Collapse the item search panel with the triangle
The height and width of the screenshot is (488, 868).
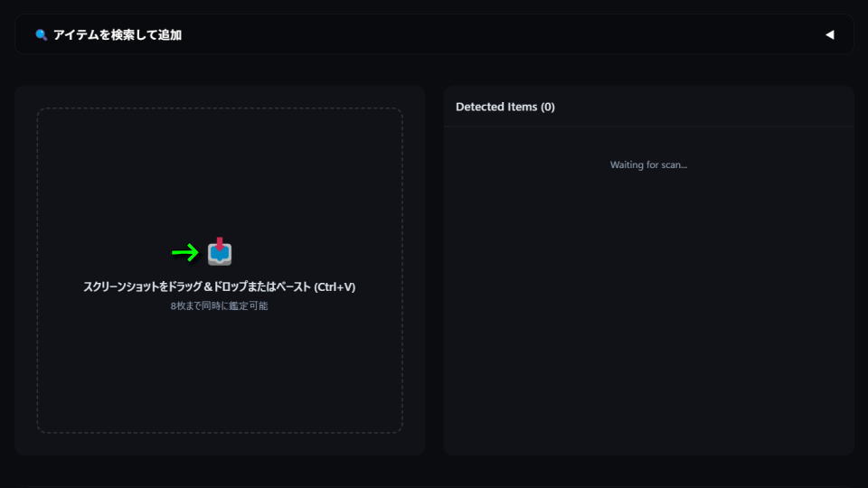coord(829,35)
